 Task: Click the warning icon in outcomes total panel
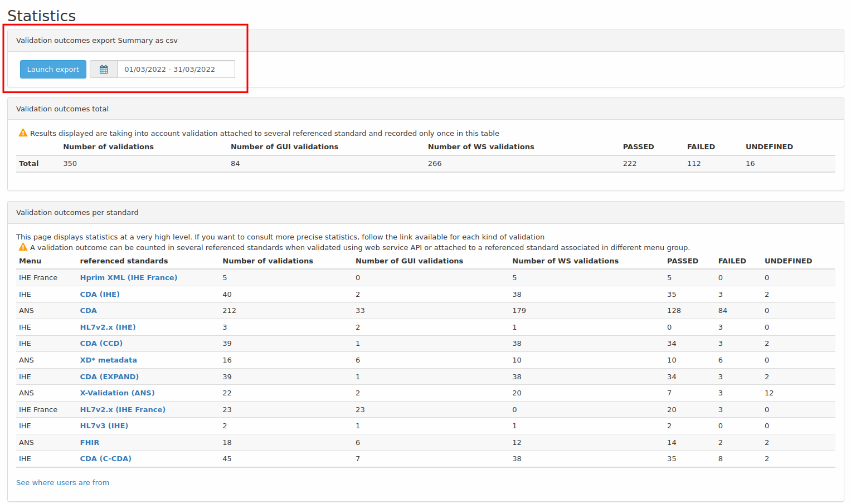click(23, 133)
